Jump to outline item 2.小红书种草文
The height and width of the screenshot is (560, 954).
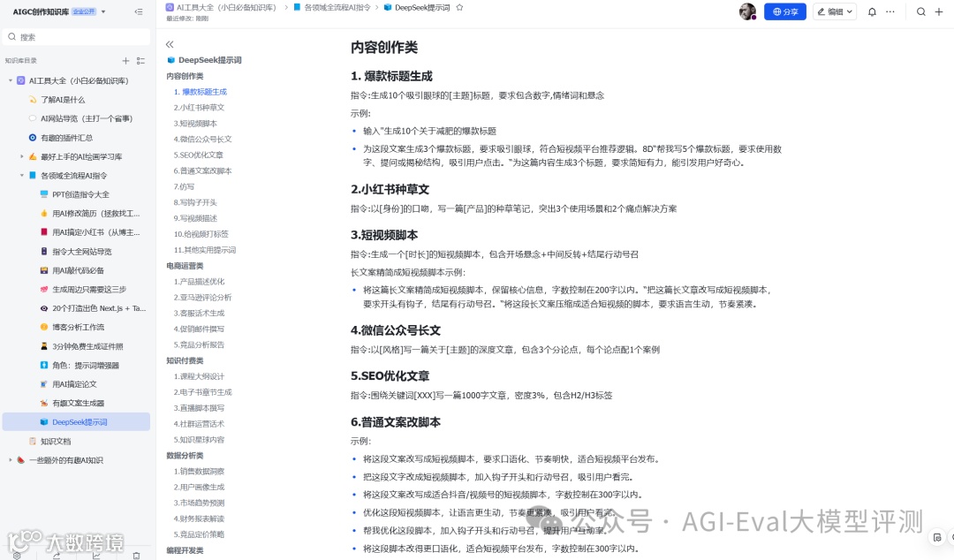[x=199, y=108]
